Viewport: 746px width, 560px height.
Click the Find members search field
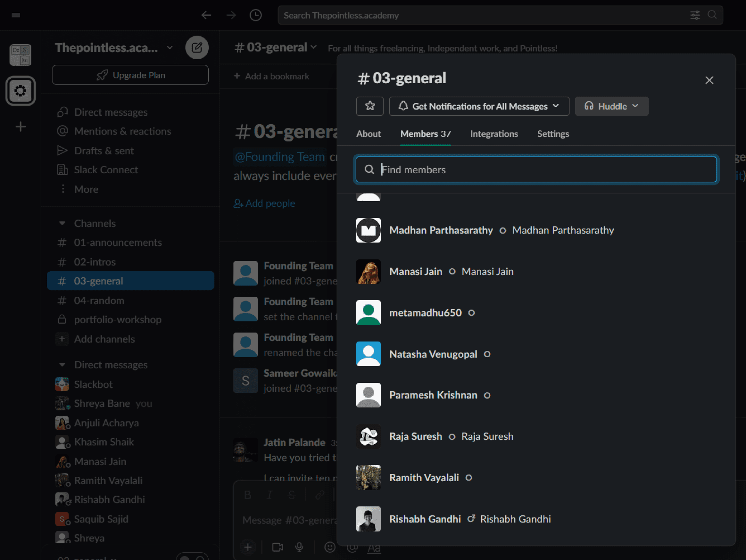pyautogui.click(x=536, y=169)
